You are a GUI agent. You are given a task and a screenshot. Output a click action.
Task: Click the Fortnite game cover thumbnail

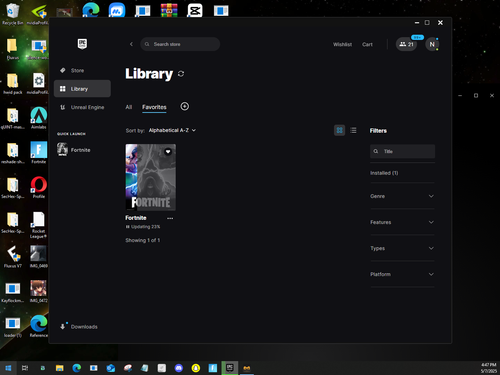[151, 177]
